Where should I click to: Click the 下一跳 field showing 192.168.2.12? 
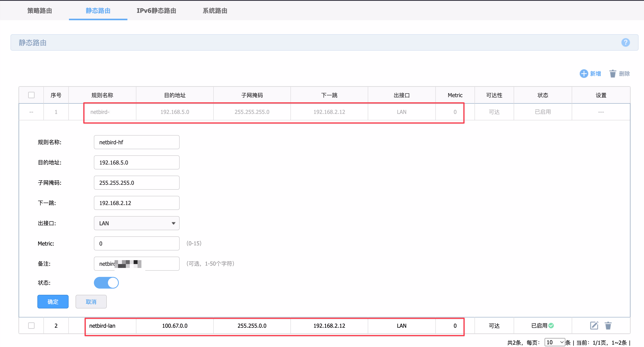point(137,203)
